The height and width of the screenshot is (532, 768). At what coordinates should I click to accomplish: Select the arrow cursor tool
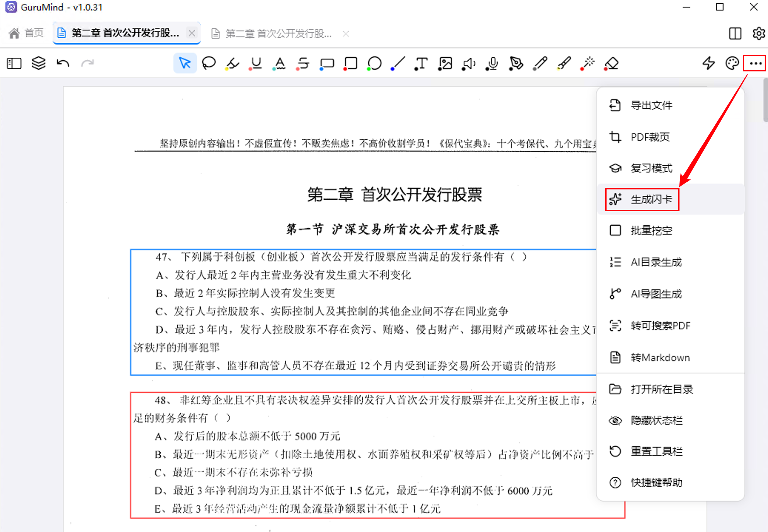pos(185,63)
